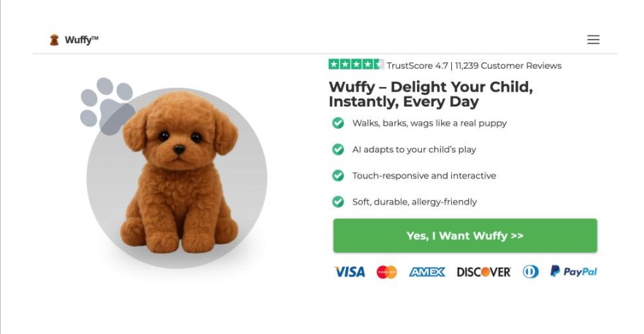The height and width of the screenshot is (334, 644).
Task: Click the Delight Your Child headline
Action: (x=431, y=94)
